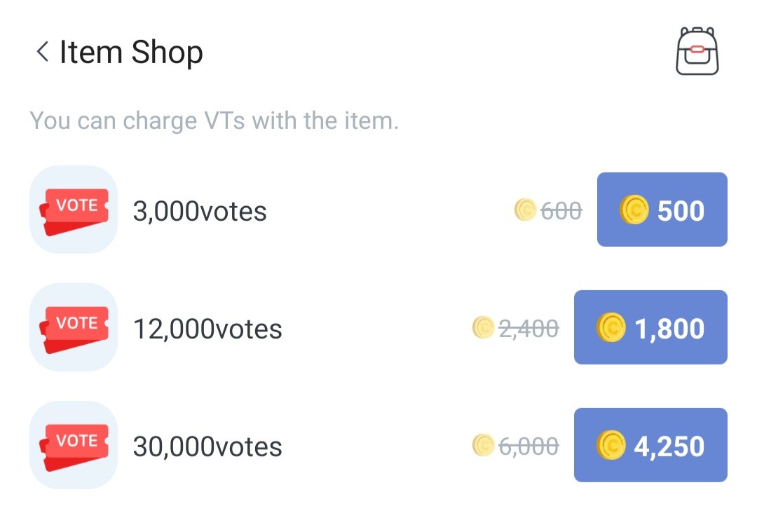Tap the vote ticket icon for 12,000votes
The width and height of the screenshot is (757, 532).
[74, 327]
